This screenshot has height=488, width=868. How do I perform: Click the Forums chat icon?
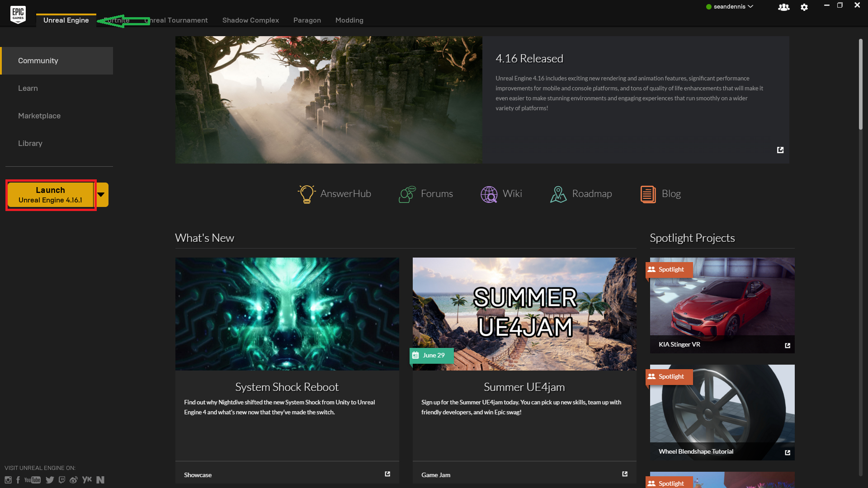[407, 194]
